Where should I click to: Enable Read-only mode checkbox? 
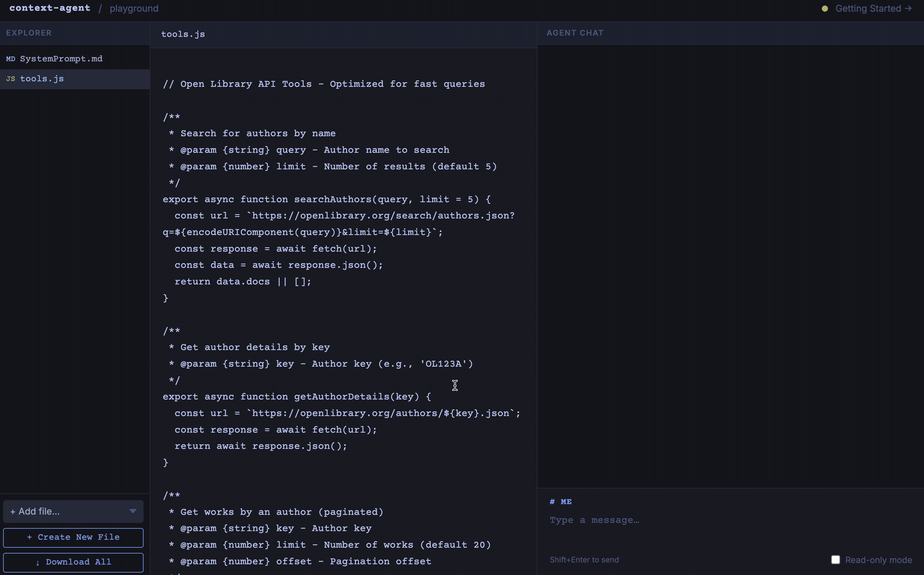click(835, 559)
